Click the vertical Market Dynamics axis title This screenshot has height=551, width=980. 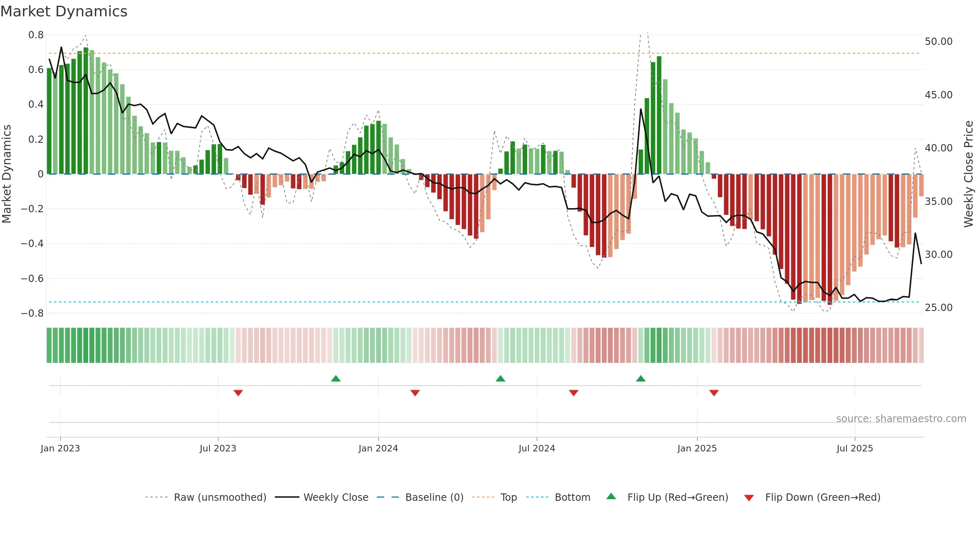tap(7, 174)
